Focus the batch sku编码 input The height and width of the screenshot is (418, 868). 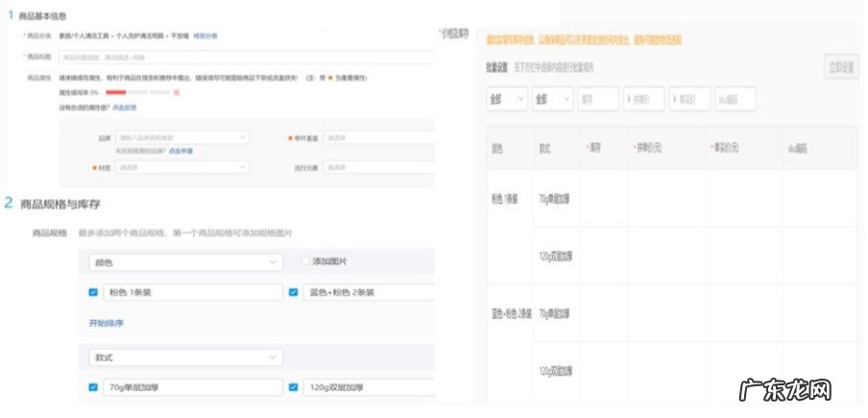tap(735, 99)
